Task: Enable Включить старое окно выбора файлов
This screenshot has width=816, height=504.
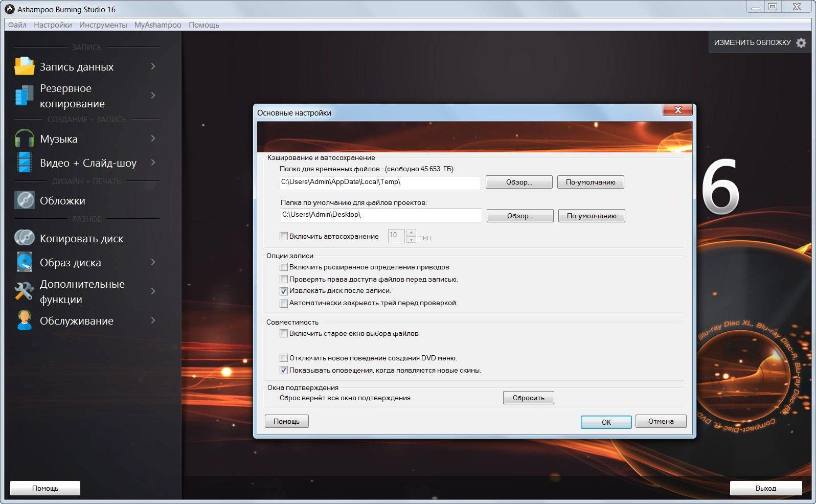Action: coord(284,333)
